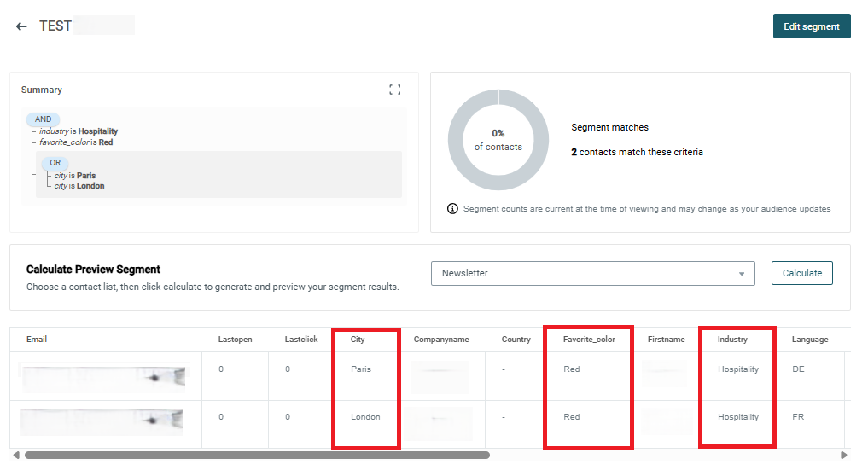This screenshot has height=476, width=868.
Task: Click the Red cell in the Paris row
Action: click(x=571, y=369)
